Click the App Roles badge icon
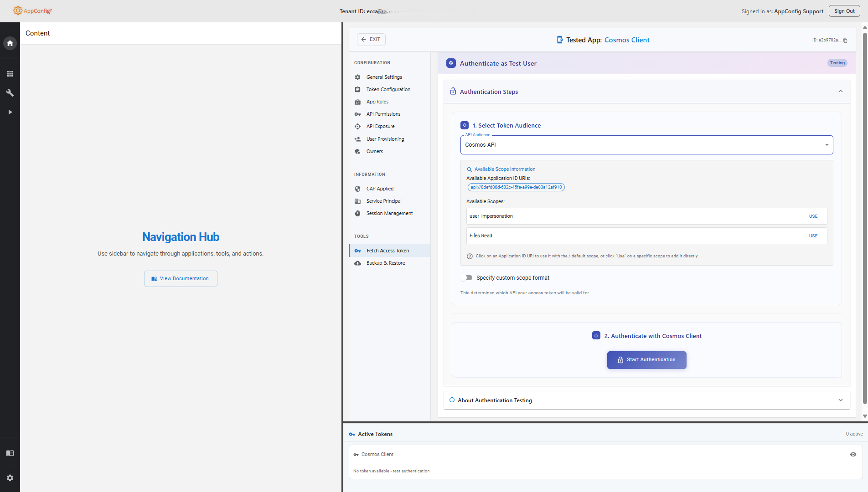Image resolution: width=868 pixels, height=492 pixels. click(x=358, y=102)
